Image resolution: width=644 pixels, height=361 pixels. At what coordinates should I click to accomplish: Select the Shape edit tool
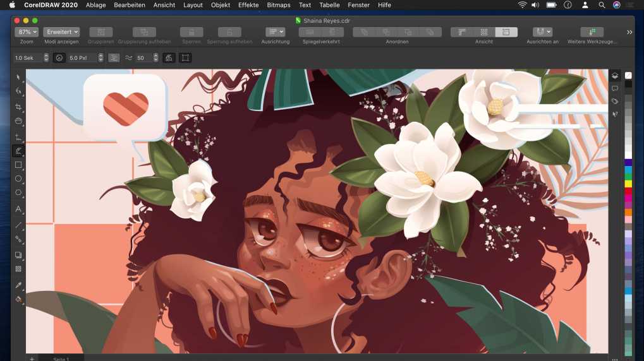pyautogui.click(x=18, y=91)
